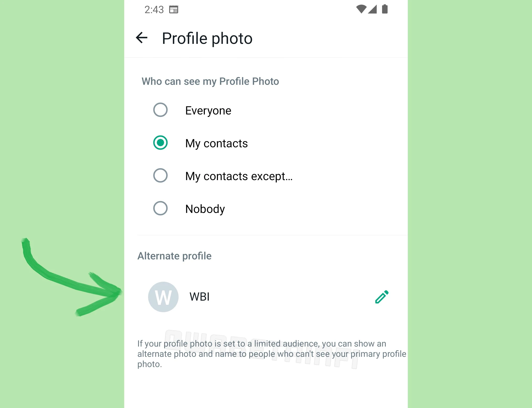Choose the Nobody option label
Viewport: 532px width, 408px height.
[205, 209]
